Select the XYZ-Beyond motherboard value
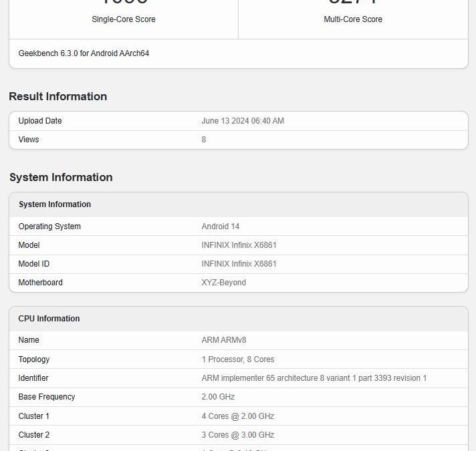476x451 pixels. 223,283
